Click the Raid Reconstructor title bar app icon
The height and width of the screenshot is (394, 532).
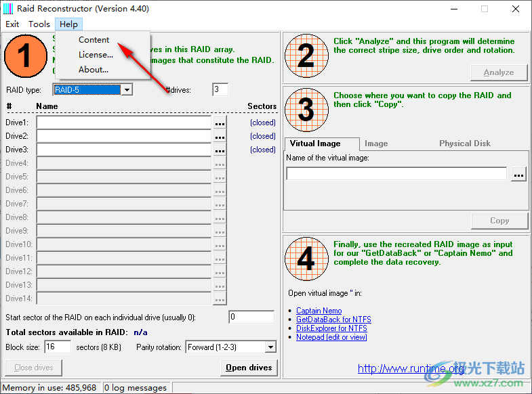[8, 9]
